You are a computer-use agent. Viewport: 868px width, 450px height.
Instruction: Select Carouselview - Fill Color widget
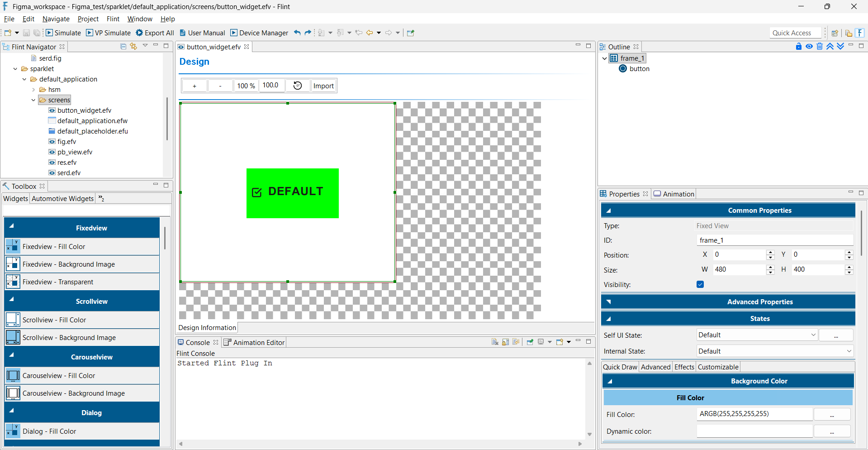point(83,376)
